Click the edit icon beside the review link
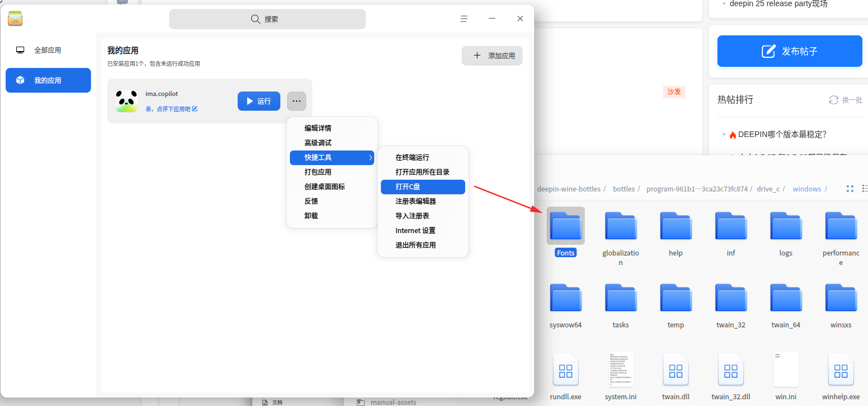 coord(195,109)
